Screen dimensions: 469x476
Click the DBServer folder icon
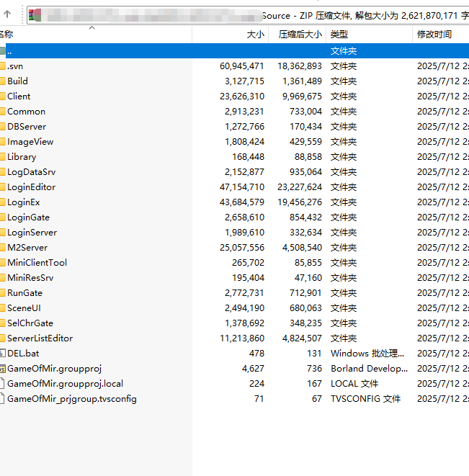coord(3,127)
